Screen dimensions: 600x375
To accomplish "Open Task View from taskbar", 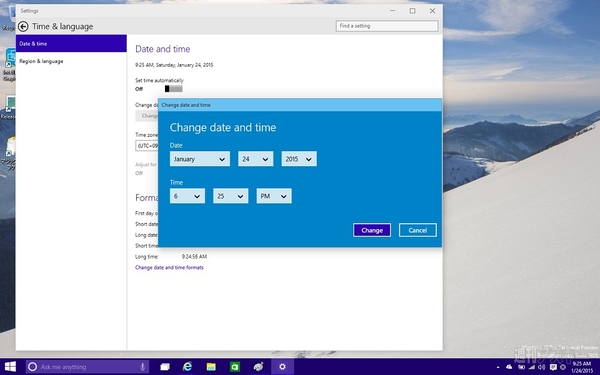I will click(x=165, y=367).
